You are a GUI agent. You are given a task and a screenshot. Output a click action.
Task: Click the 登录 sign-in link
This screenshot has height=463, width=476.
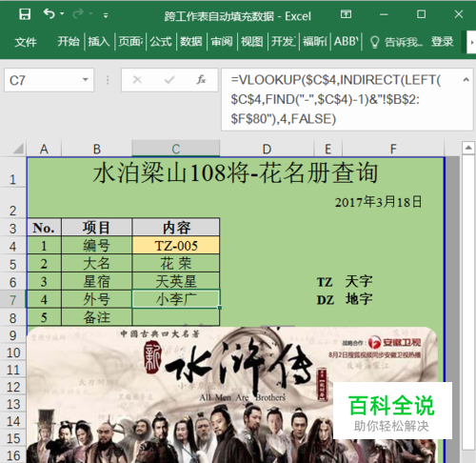click(442, 42)
